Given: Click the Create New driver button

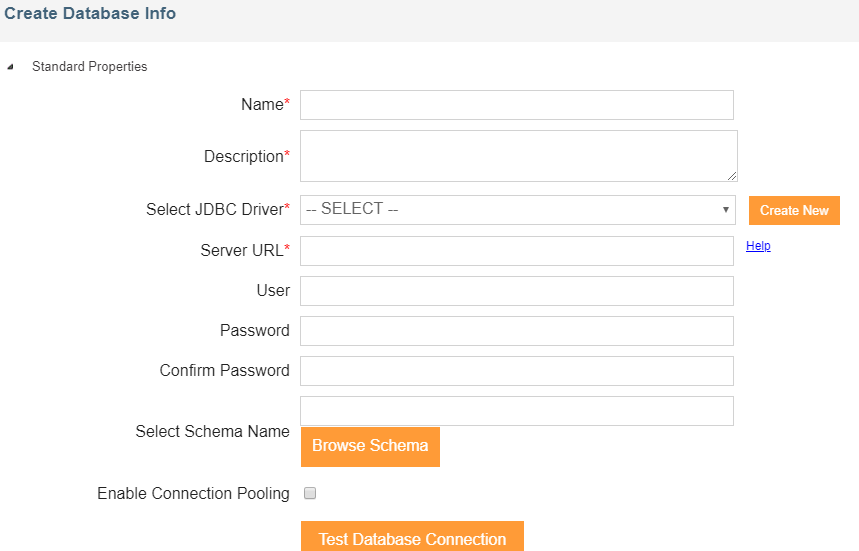Looking at the screenshot, I should coord(794,210).
